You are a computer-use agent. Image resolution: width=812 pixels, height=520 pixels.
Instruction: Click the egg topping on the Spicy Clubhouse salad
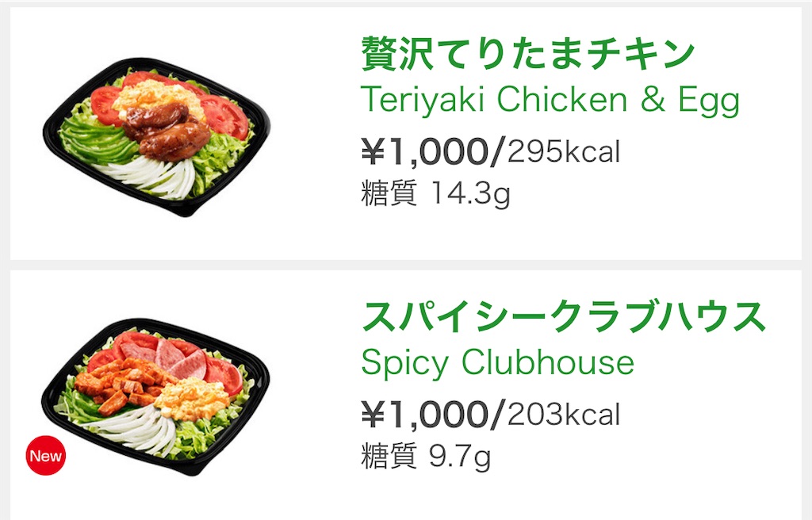pos(192,398)
